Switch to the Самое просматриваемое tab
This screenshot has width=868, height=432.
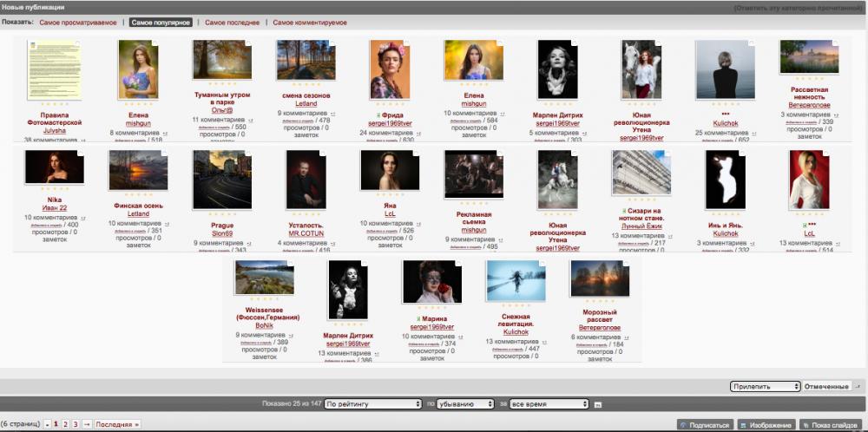coord(78,23)
